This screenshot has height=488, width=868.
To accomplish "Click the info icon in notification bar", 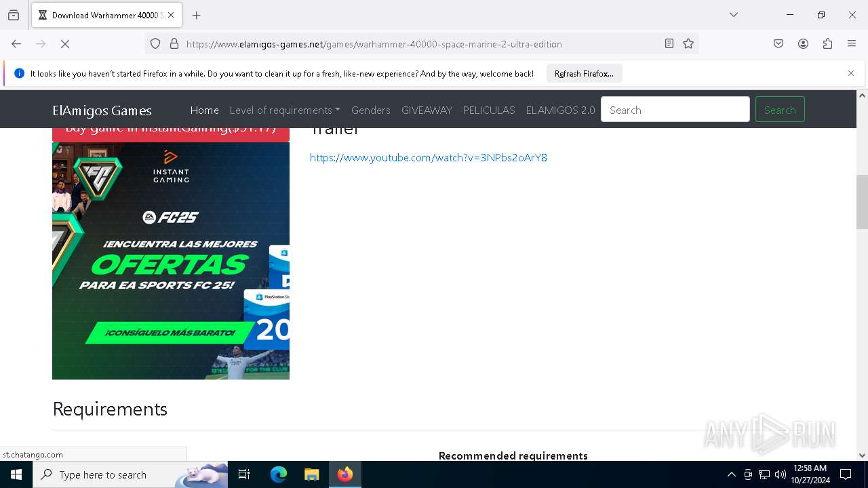I will [x=19, y=73].
